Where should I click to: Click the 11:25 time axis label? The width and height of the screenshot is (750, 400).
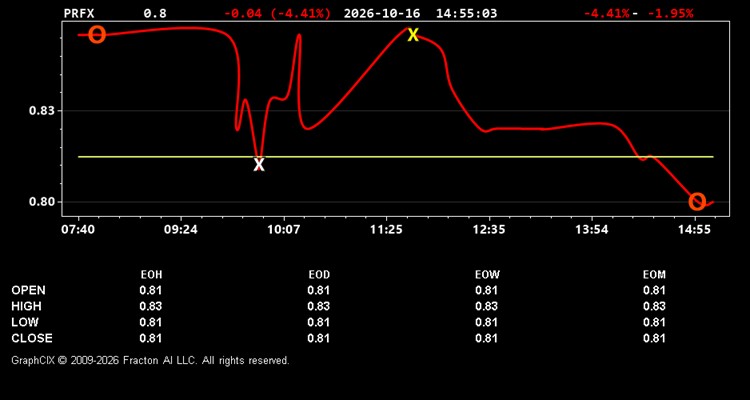tap(386, 229)
